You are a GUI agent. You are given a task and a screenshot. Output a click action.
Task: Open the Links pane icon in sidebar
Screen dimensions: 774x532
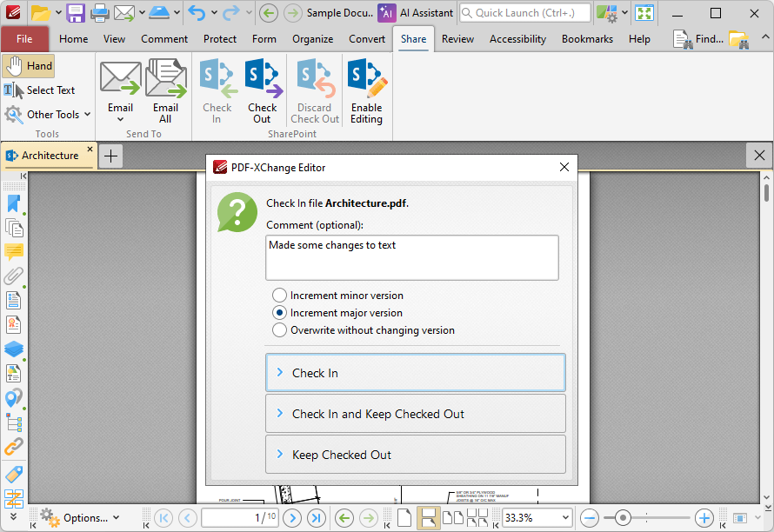coord(13,447)
